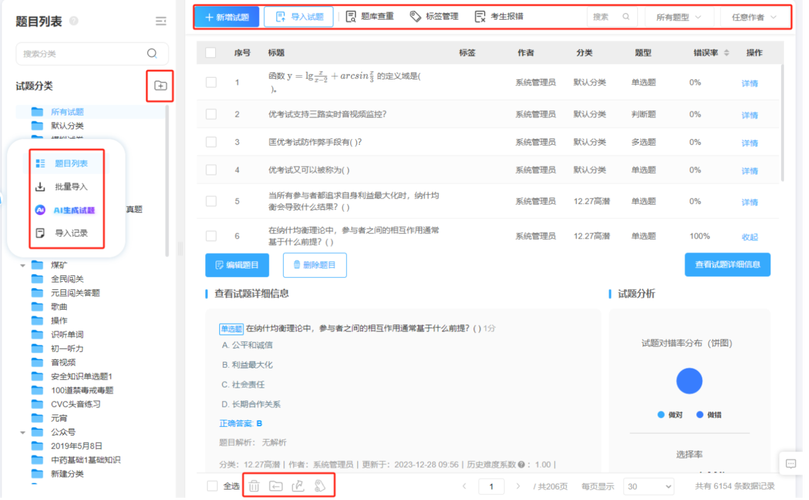
Task: Check the box for question row 4
Action: (x=211, y=170)
